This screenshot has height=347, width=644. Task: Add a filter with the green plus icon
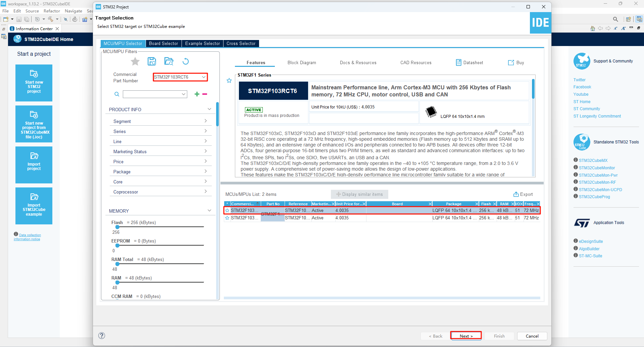(197, 94)
